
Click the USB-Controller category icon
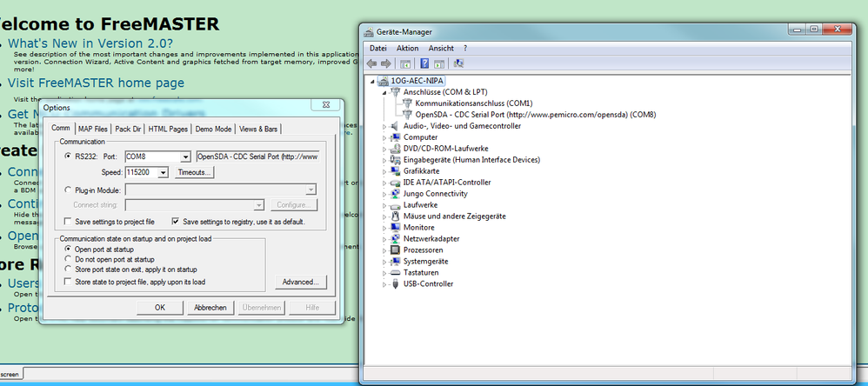click(x=395, y=283)
